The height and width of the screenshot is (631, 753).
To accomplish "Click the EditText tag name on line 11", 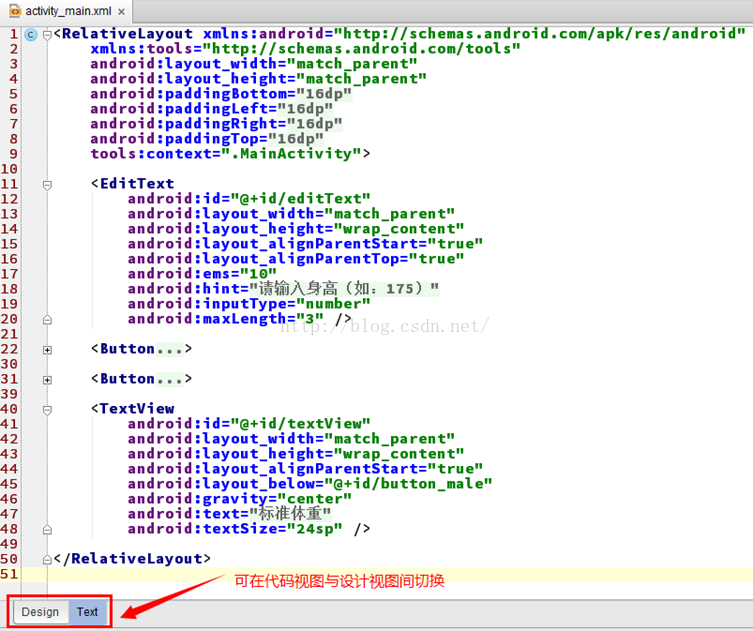I will pos(137,183).
